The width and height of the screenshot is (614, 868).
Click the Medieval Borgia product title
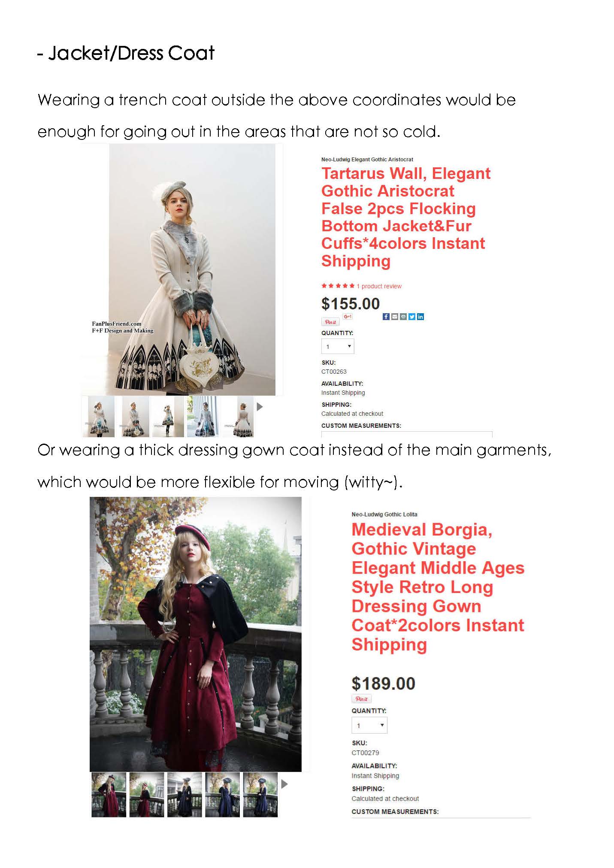[x=438, y=587]
